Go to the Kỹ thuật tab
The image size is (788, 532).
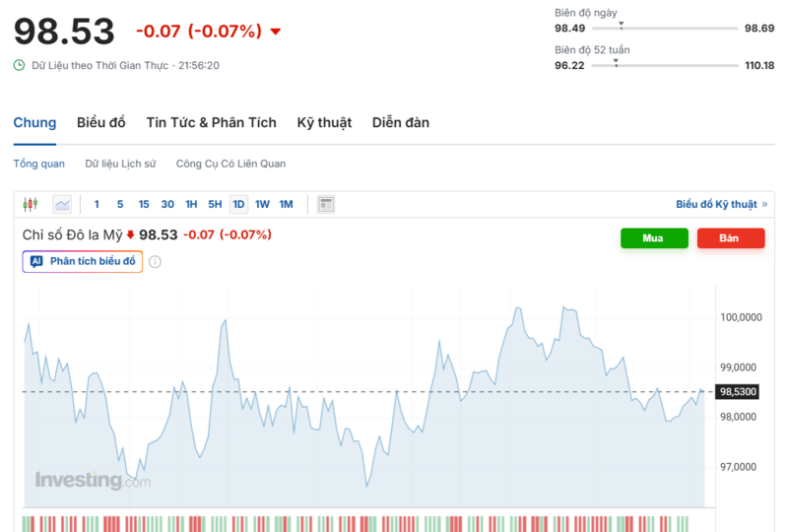pos(324,123)
